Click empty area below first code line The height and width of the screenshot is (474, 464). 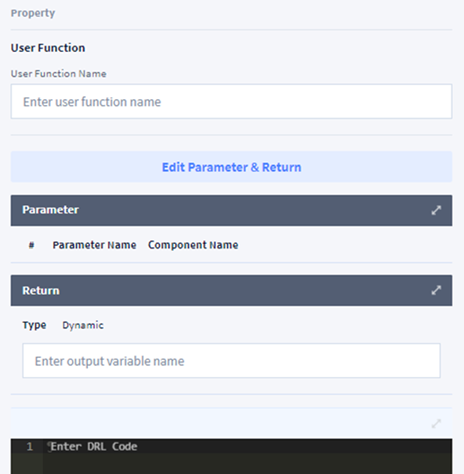coord(247,464)
